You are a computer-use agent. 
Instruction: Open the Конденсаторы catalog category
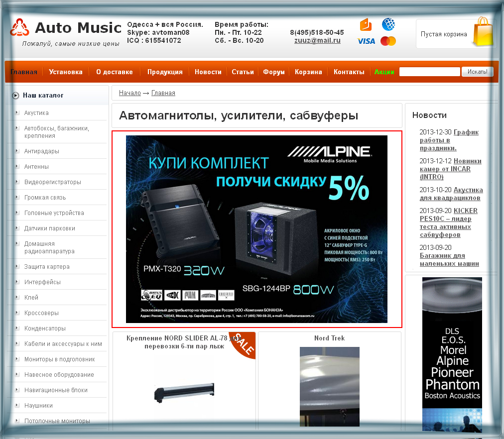[45, 328]
